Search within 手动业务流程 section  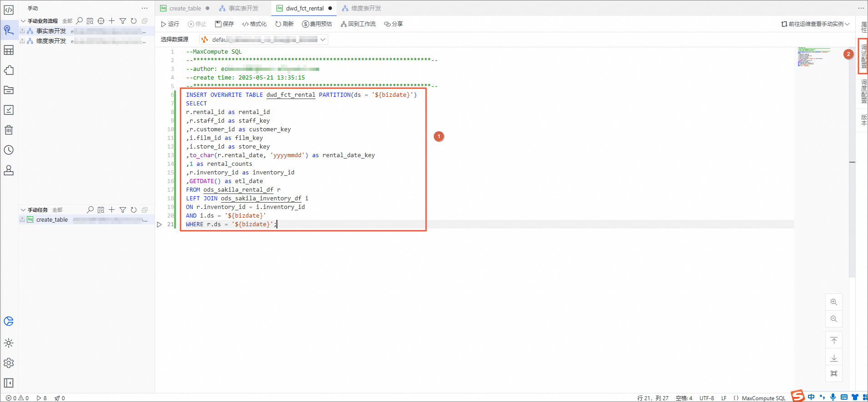(80, 21)
